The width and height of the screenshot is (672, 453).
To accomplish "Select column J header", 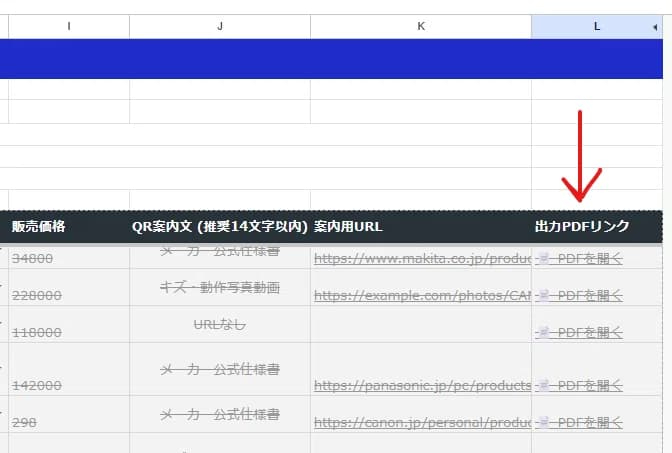I will pyautogui.click(x=220, y=27).
